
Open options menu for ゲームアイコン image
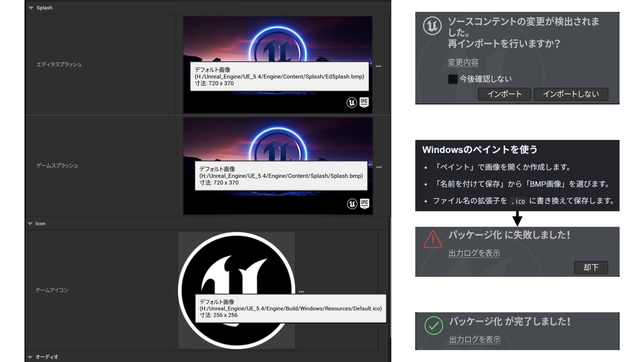pos(302,292)
